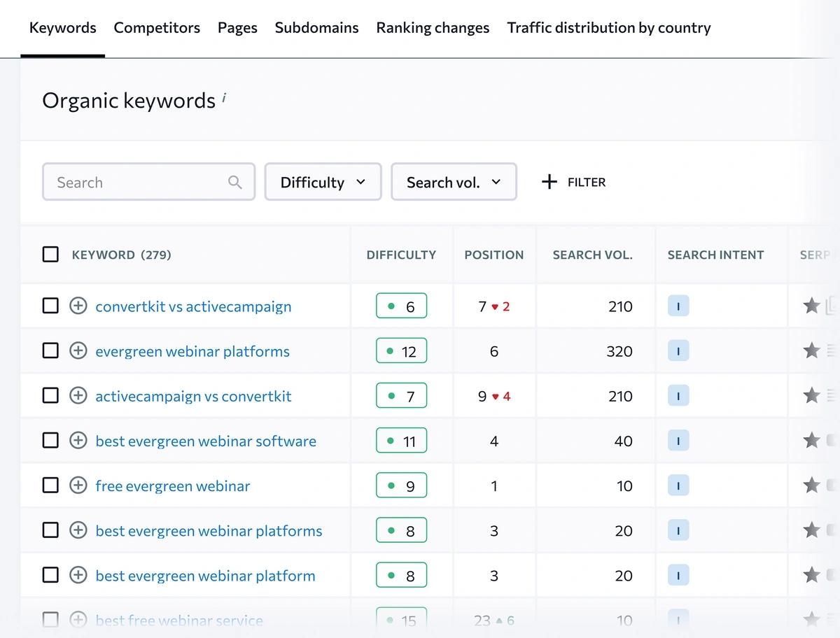This screenshot has width=840, height=638.
Task: Expand the Search vol. dropdown
Action: 454,183
